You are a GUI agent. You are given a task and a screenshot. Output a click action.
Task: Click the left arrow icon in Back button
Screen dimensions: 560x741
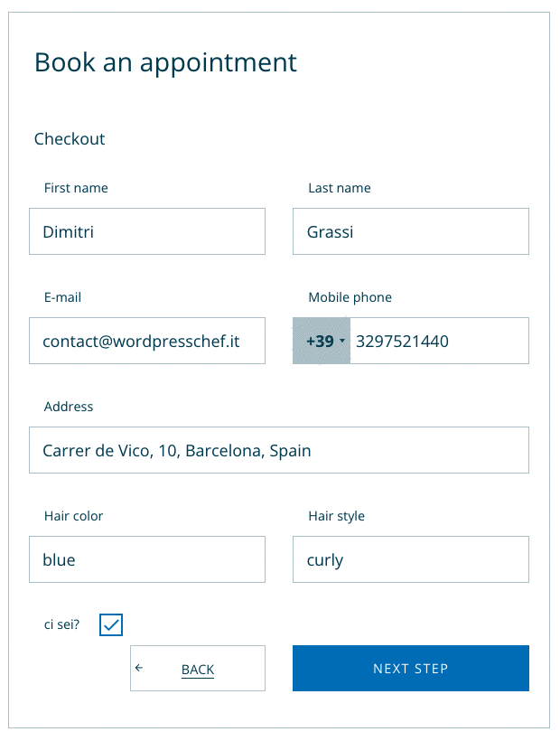pyautogui.click(x=139, y=669)
